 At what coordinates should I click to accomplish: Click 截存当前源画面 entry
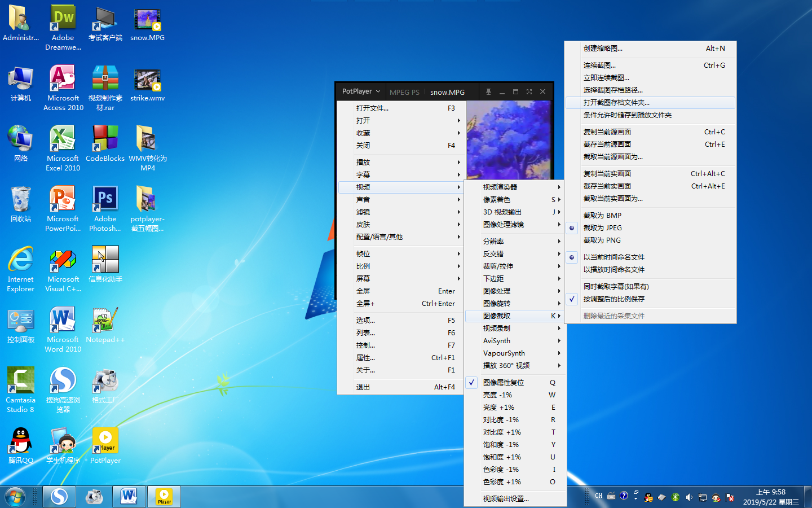click(651, 144)
